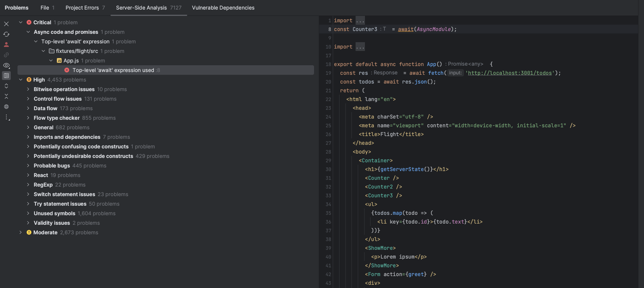
Task: Close the analysis results tab icon
Action: click(6, 24)
